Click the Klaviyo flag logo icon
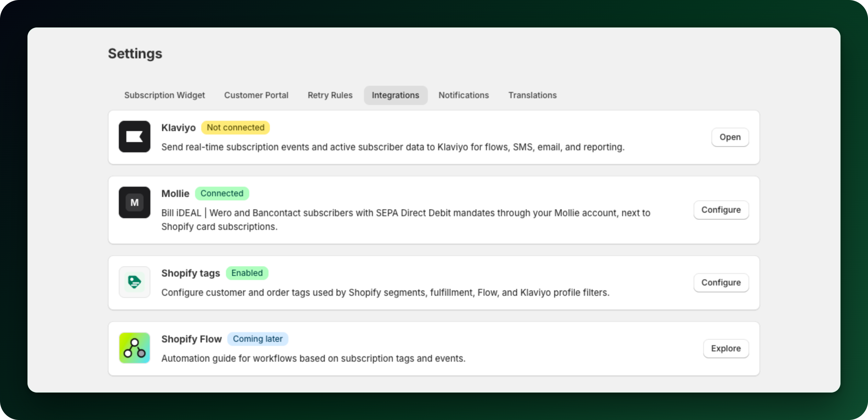This screenshot has width=868, height=420. (x=135, y=137)
